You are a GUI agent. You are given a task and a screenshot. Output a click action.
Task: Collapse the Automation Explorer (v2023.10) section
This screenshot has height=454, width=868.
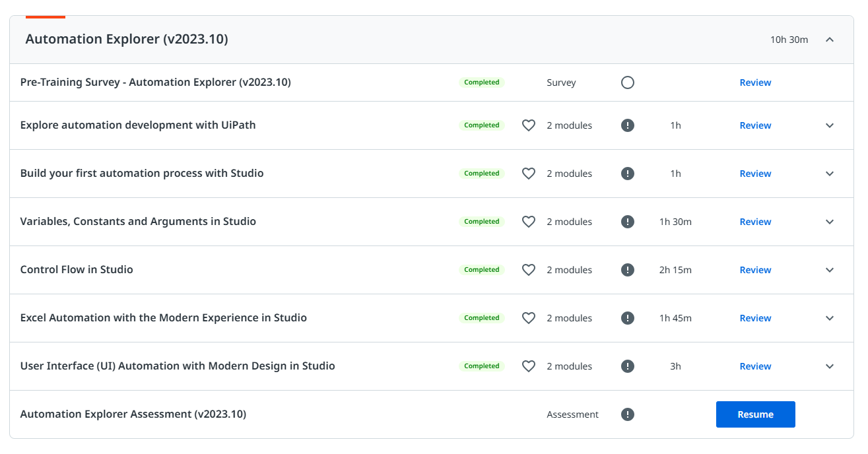(x=830, y=40)
